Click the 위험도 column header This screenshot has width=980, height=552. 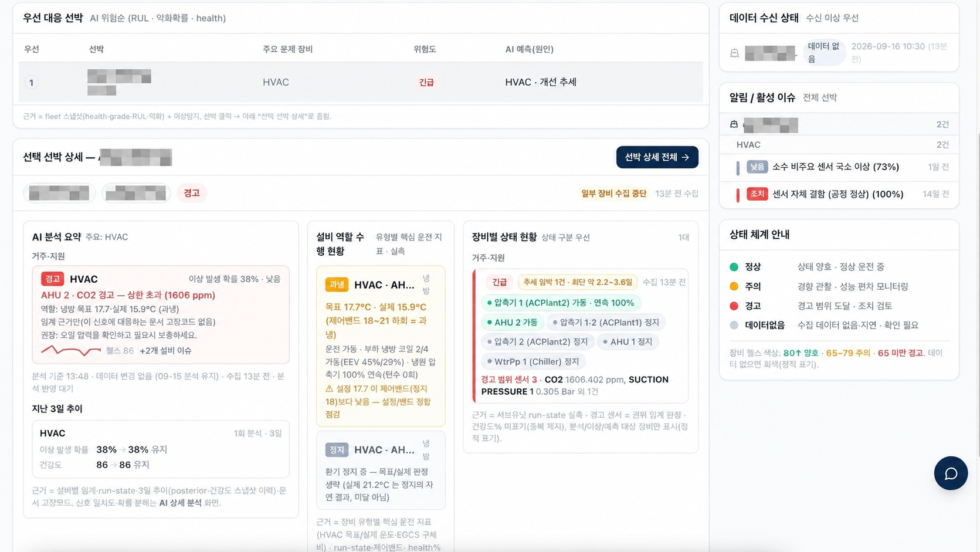click(x=425, y=49)
